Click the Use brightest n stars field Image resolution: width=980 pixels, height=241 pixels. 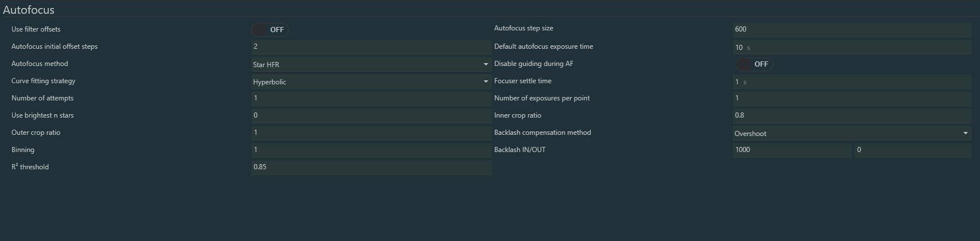[x=371, y=115]
